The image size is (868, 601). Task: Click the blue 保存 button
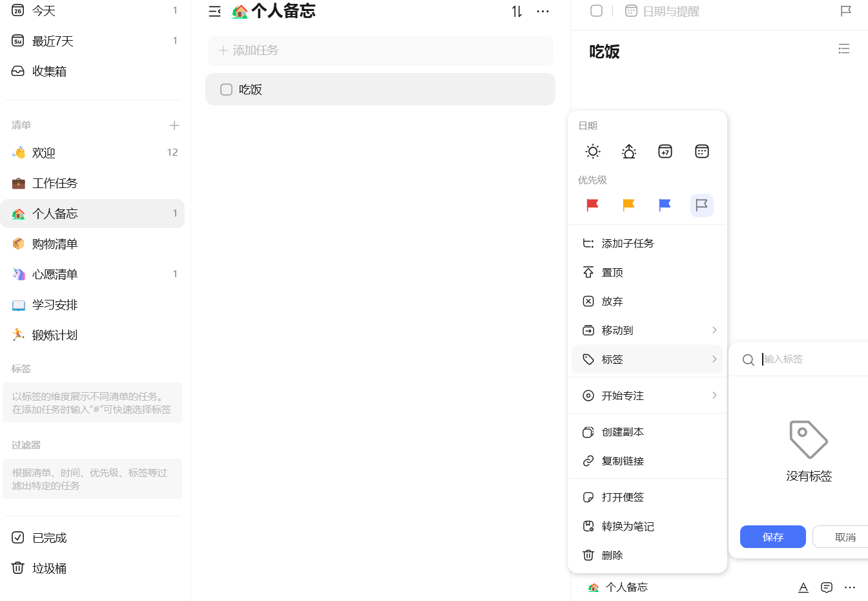(772, 537)
